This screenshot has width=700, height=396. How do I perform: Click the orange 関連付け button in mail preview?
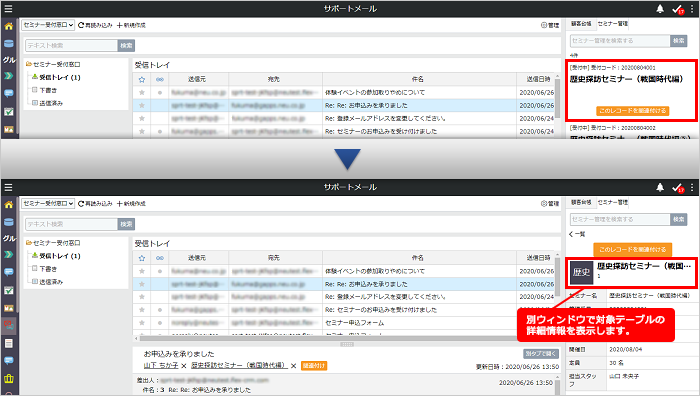pos(314,366)
